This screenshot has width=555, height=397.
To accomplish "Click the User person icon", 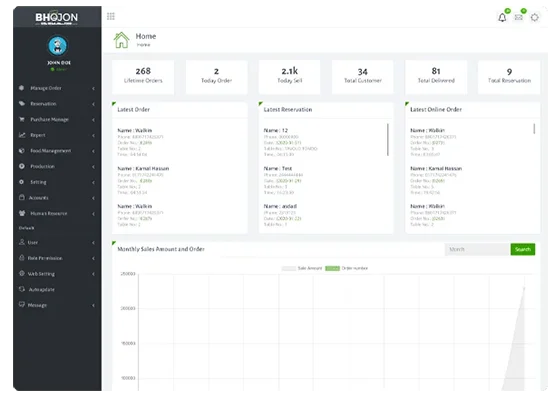I will coord(22,242).
